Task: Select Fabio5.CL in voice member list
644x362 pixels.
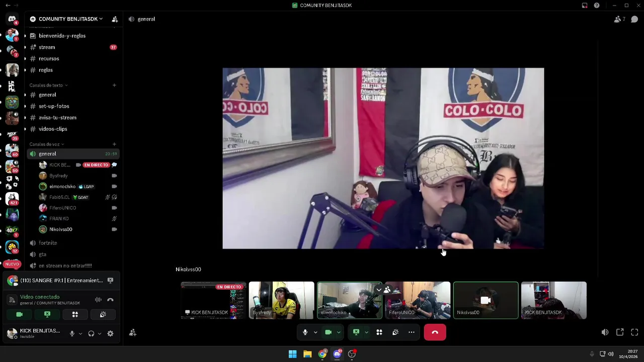Action: (x=78, y=197)
